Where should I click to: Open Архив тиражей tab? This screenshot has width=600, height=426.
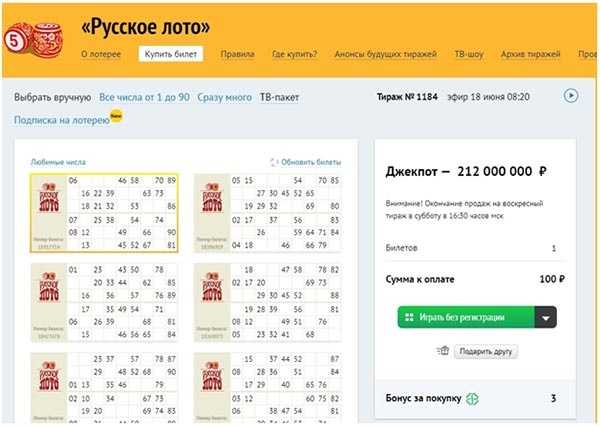pos(531,54)
